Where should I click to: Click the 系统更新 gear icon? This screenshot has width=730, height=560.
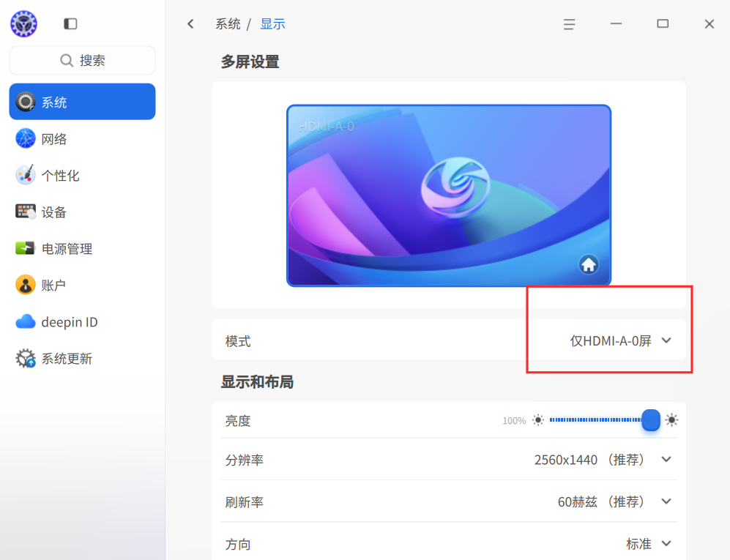click(x=26, y=359)
